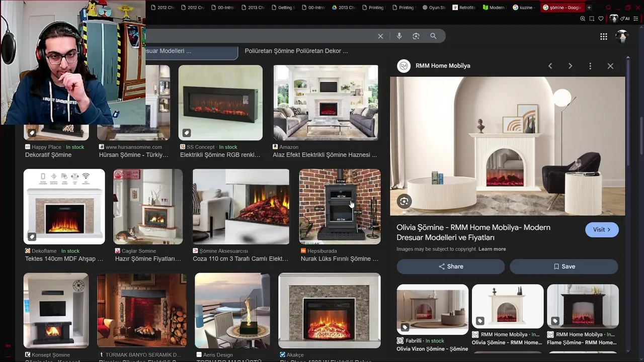This screenshot has height=362, width=644.
Task: Clear the search box with the X icon
Action: pos(380,36)
